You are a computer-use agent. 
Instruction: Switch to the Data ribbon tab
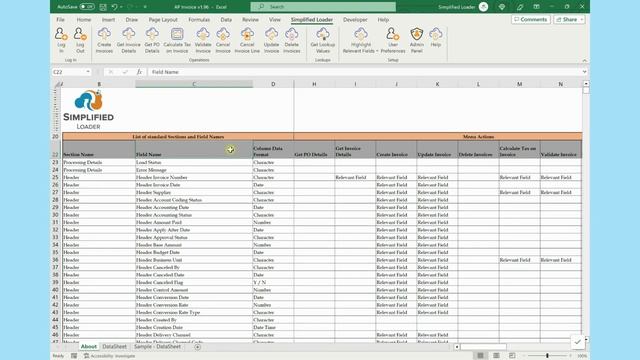[226, 20]
